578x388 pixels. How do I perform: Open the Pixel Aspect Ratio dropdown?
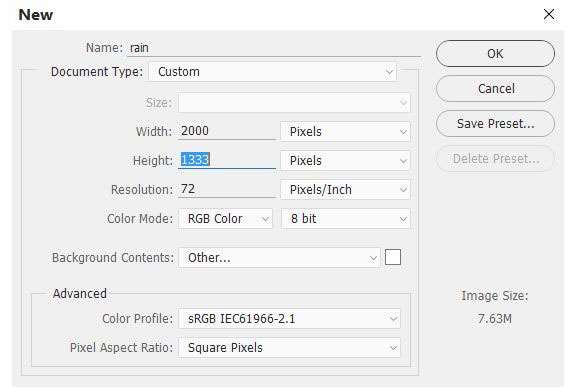point(289,348)
